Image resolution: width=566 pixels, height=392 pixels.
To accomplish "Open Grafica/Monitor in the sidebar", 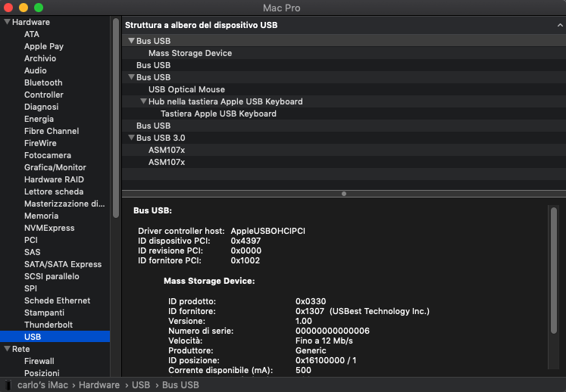I will coord(55,167).
